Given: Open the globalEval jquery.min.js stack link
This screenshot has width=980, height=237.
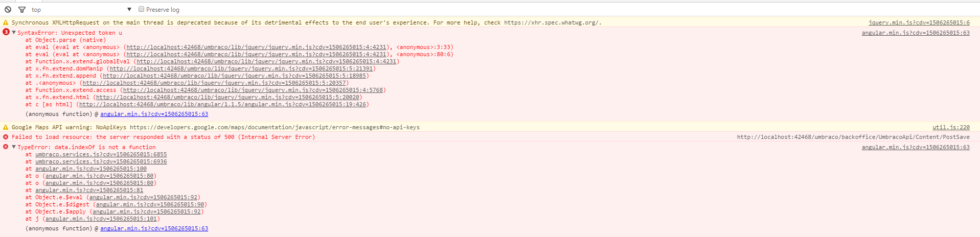Looking at the screenshot, I should (x=266, y=61).
